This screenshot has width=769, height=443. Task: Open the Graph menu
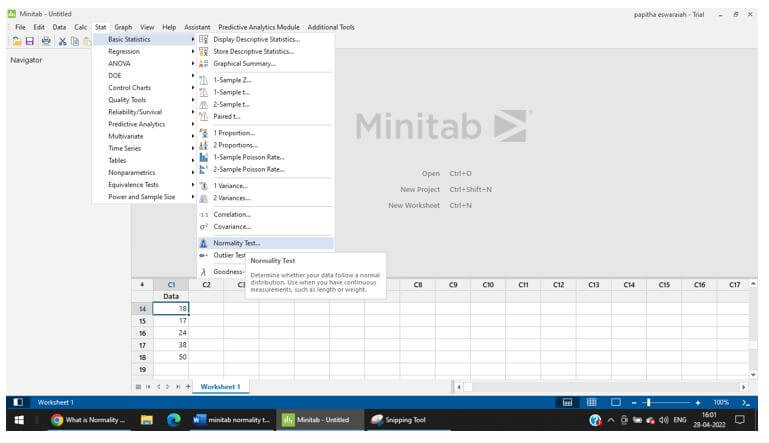[x=123, y=27]
